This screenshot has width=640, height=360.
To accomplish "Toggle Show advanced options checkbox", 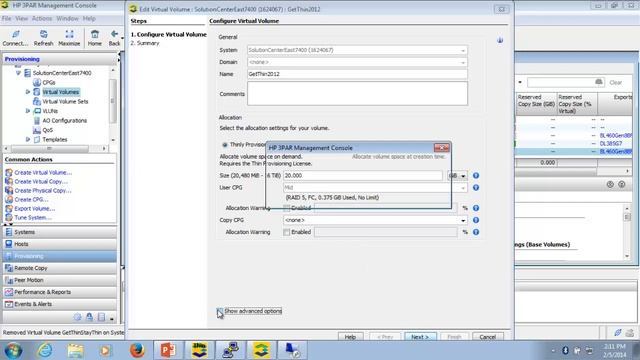I will click(220, 311).
